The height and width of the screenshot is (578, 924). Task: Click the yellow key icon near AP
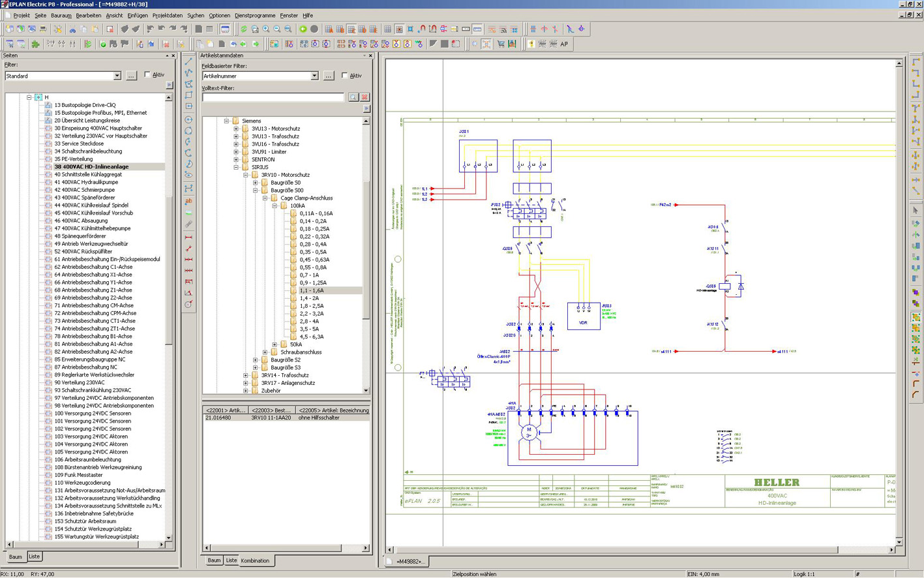click(x=531, y=44)
